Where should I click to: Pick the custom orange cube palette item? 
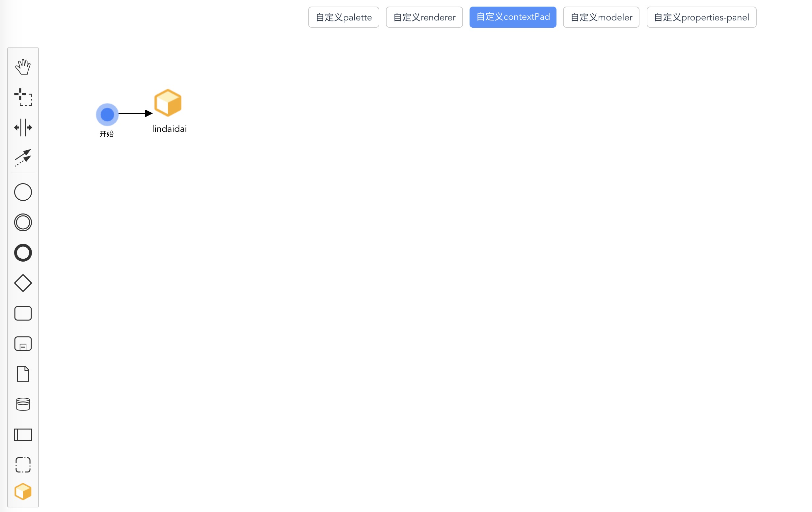tap(23, 492)
